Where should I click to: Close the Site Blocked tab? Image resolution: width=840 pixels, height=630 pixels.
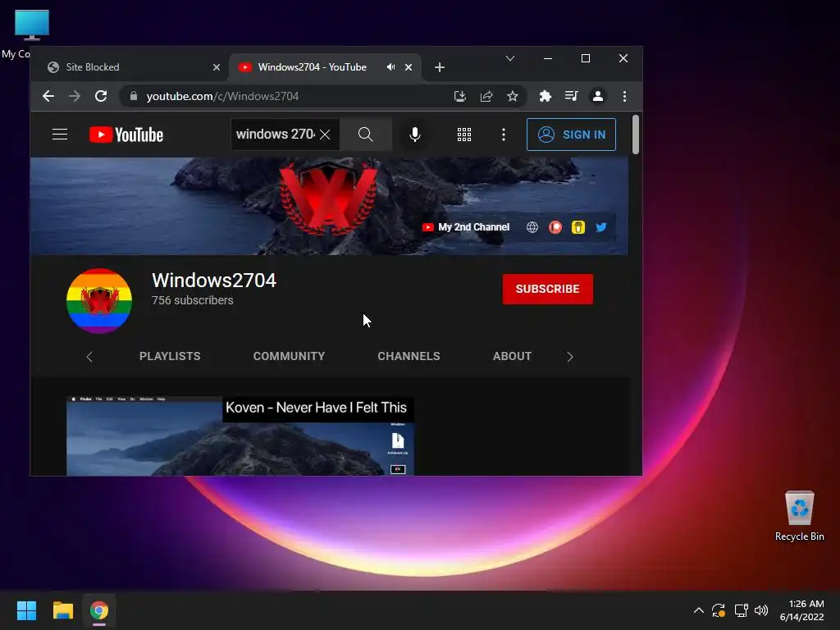(217, 67)
